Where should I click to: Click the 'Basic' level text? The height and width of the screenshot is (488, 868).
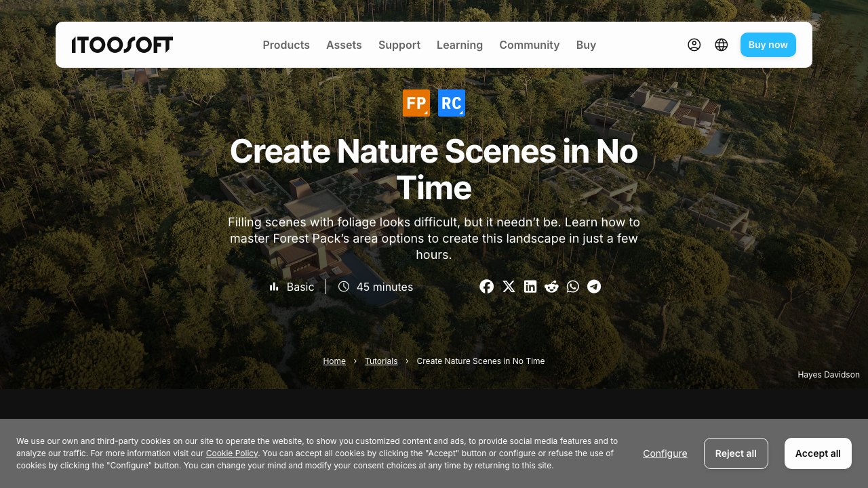click(x=300, y=287)
